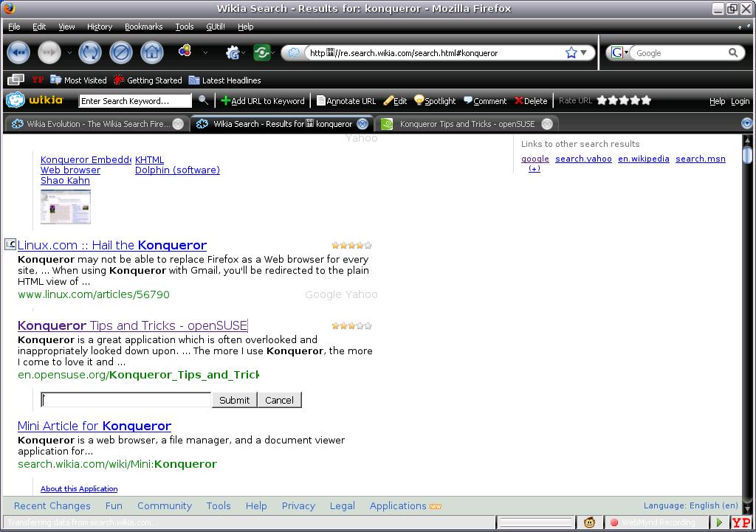Rate URL five stars on Wikia toolbar

[x=646, y=100]
